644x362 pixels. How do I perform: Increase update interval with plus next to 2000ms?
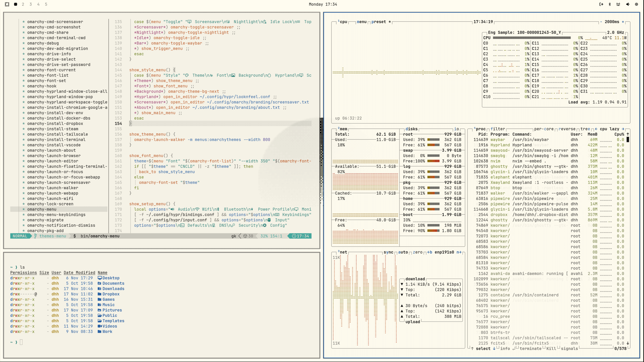(x=623, y=22)
